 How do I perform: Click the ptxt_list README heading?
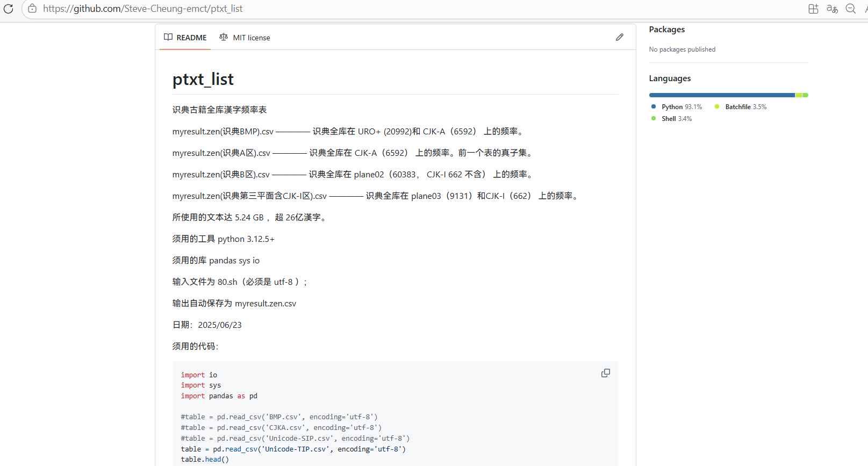pyautogui.click(x=203, y=80)
